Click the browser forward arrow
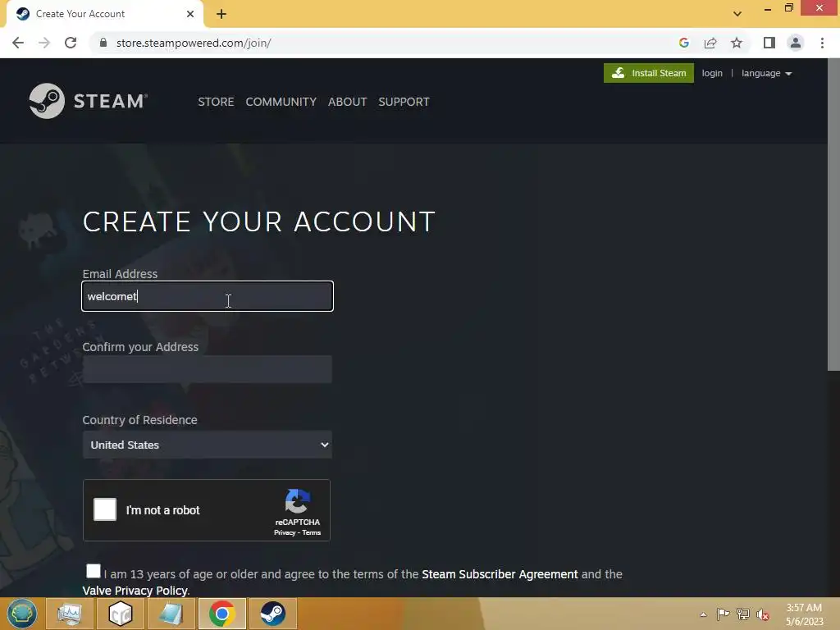Viewport: 840px width, 630px height. tap(44, 43)
